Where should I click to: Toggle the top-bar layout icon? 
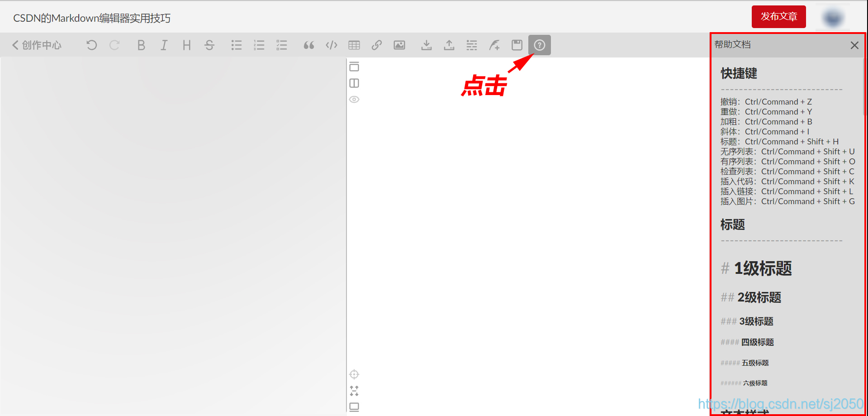point(354,67)
